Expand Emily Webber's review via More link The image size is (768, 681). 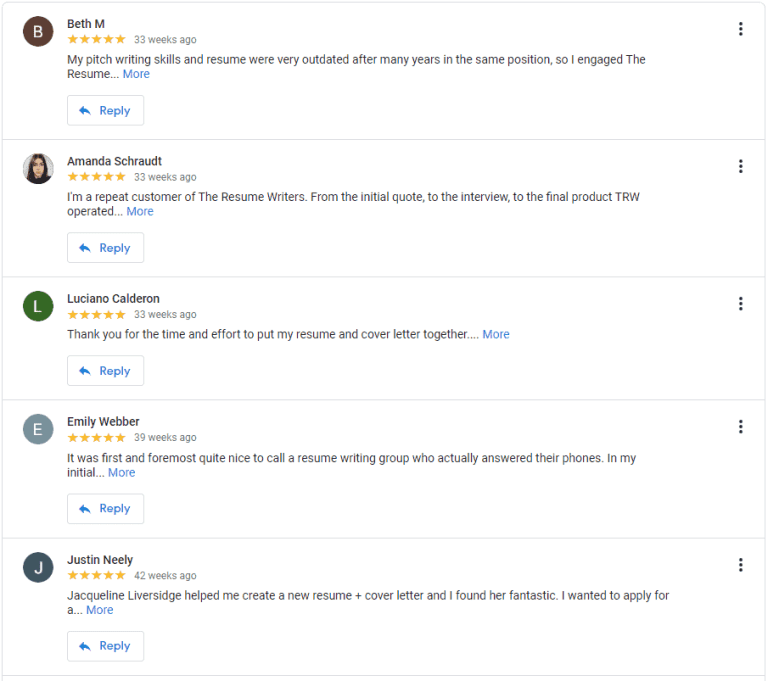[121, 473]
